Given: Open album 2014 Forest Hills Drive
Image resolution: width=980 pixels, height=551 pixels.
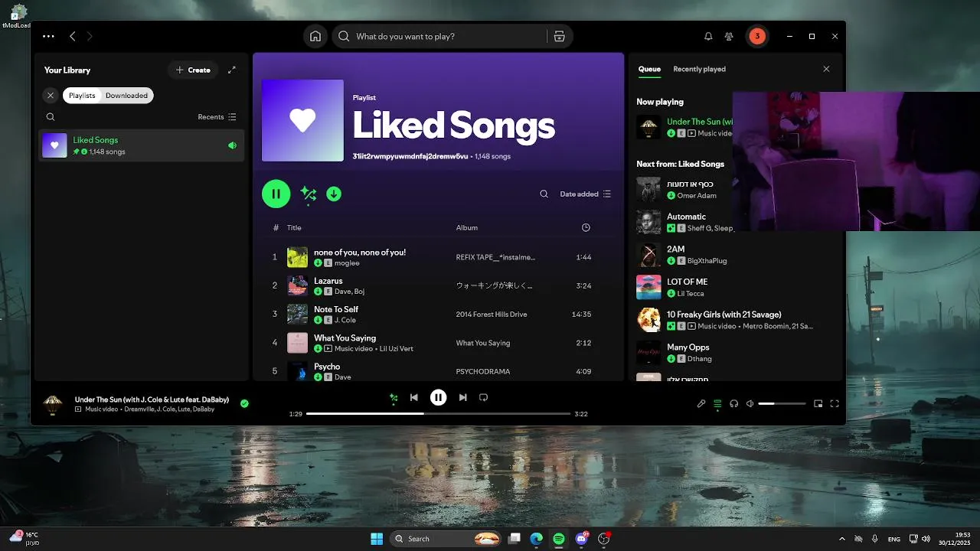Looking at the screenshot, I should click(x=492, y=314).
